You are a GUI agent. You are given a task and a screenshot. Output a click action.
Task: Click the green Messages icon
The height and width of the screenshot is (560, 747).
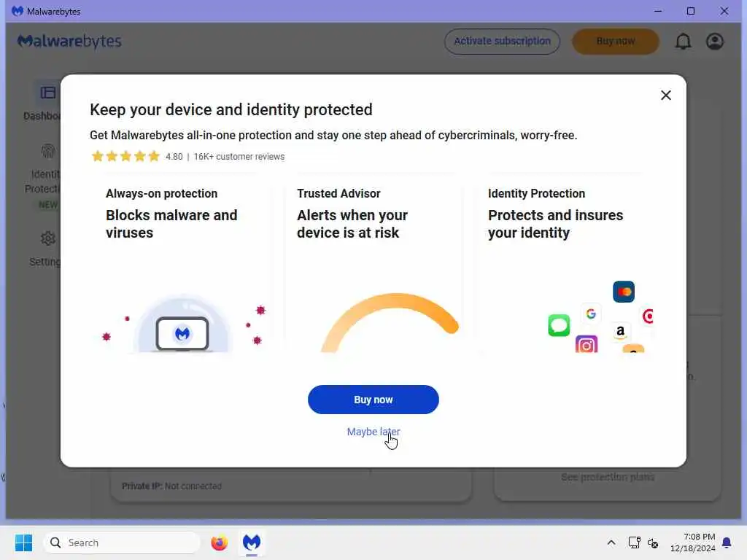559,325
